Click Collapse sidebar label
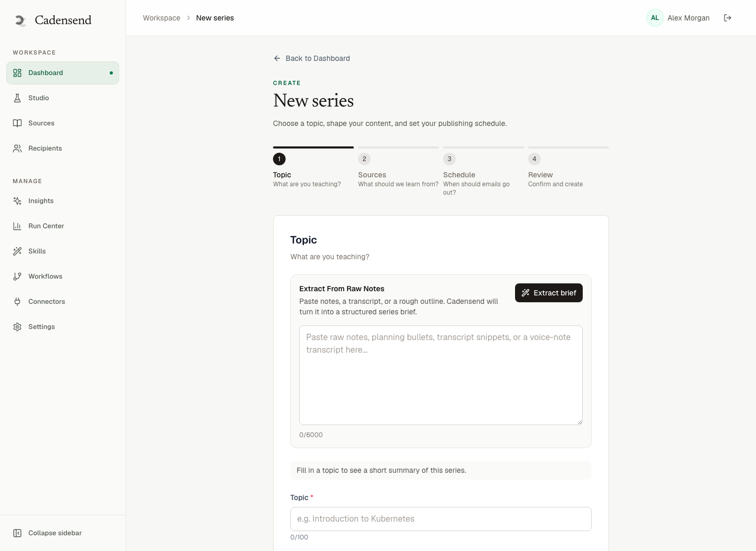 [x=55, y=533]
